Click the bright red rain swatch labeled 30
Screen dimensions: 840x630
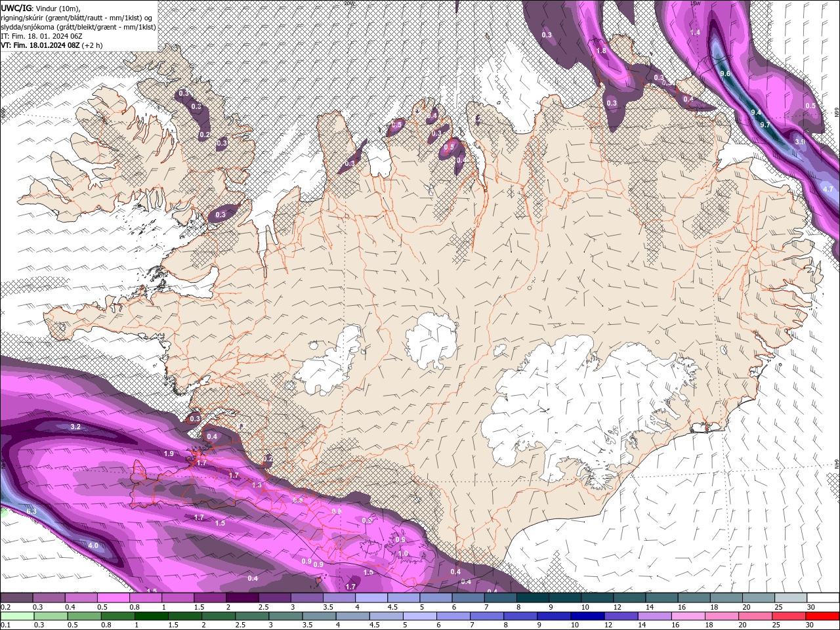pos(822,616)
